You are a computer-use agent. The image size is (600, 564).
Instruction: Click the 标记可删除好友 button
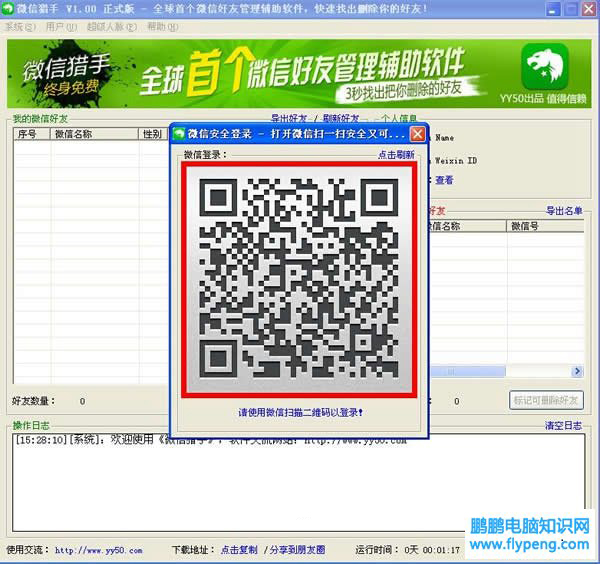[x=546, y=400]
